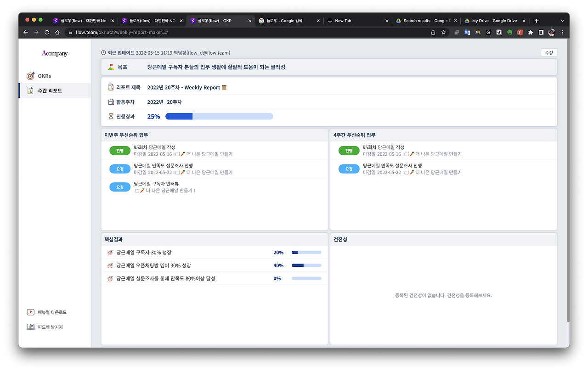Open the Google Translate extension
The width and height of the screenshot is (588, 372).
tap(468, 33)
